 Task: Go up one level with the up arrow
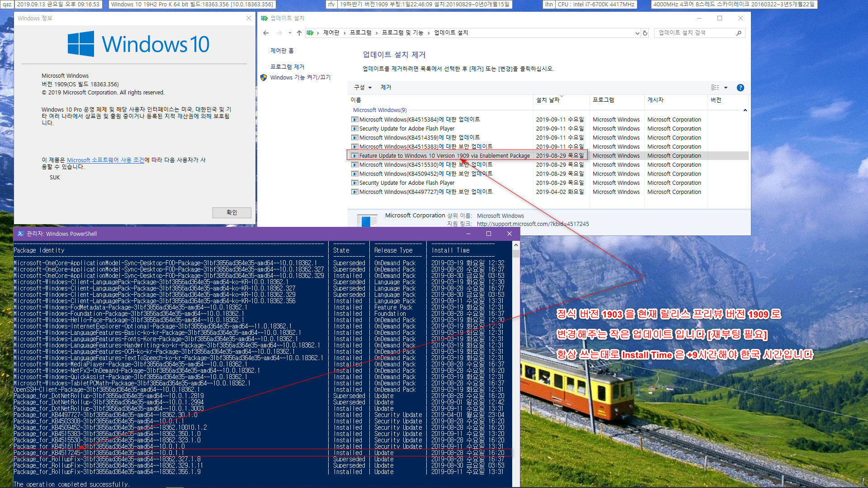(x=299, y=33)
